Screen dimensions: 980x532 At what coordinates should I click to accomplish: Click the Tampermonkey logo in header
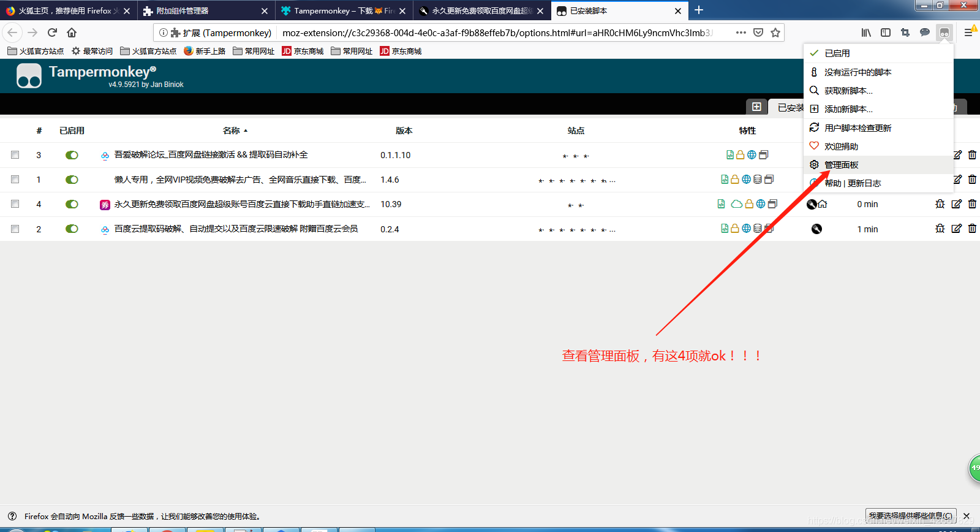(x=29, y=76)
